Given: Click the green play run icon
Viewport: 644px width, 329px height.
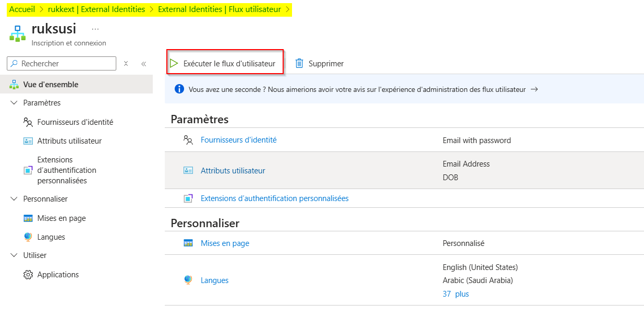Looking at the screenshot, I should (x=174, y=63).
